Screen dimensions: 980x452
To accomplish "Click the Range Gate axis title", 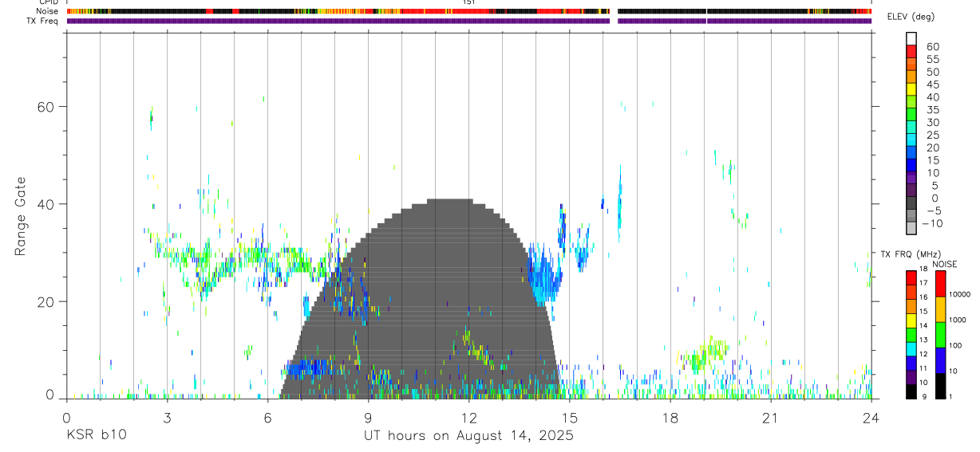I will click(x=20, y=216).
